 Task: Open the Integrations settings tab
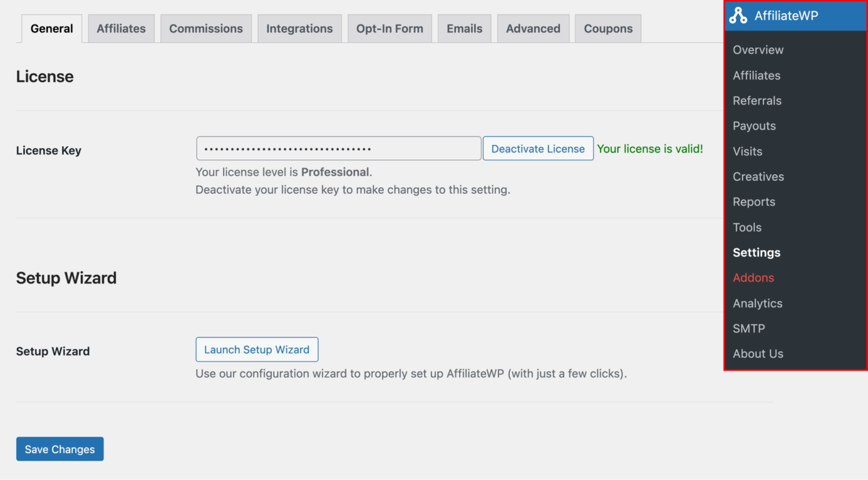299,28
